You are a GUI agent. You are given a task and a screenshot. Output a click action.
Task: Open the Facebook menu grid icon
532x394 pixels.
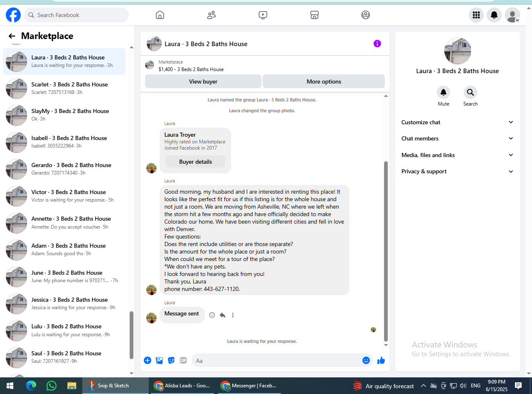476,15
